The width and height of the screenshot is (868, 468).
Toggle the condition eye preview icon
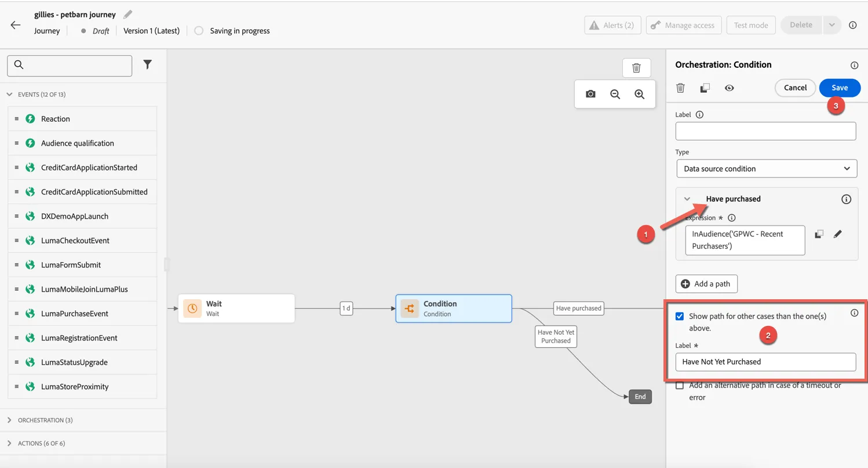[x=730, y=88]
